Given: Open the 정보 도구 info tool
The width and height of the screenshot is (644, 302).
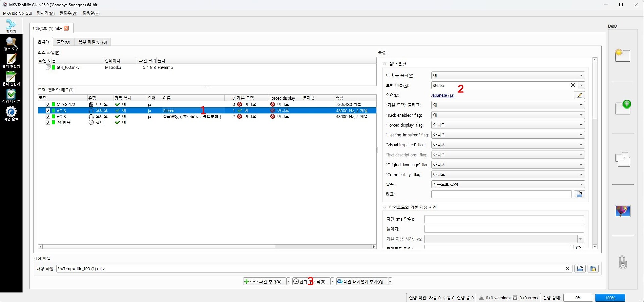Looking at the screenshot, I should 11,44.
